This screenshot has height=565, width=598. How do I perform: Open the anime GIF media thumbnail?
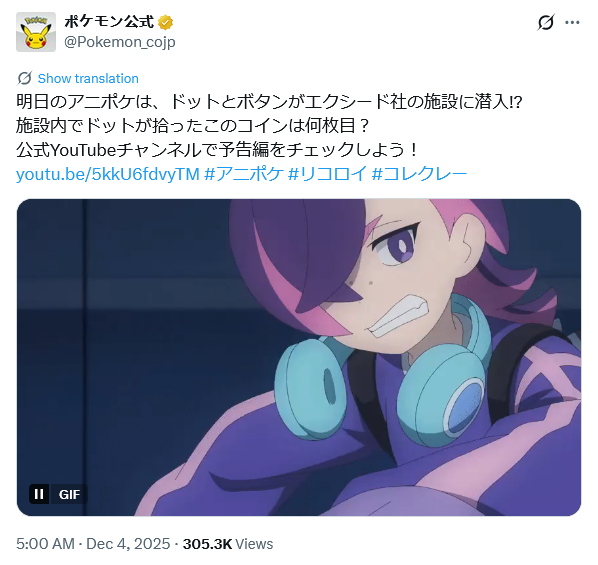pos(299,357)
